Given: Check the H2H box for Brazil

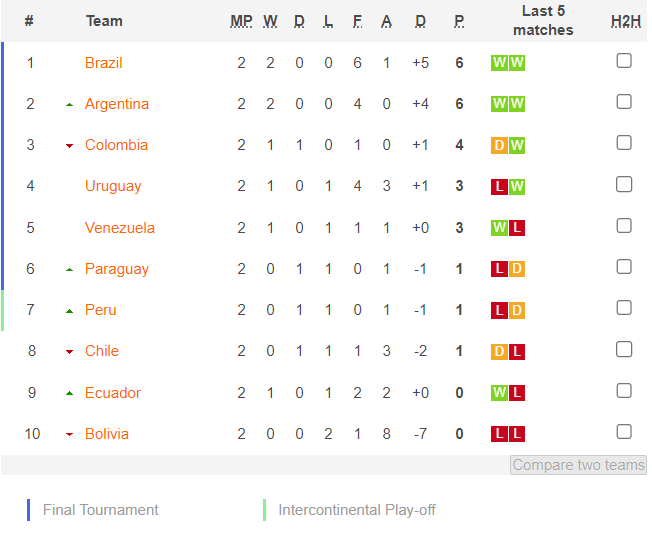Looking at the screenshot, I should tap(624, 61).
